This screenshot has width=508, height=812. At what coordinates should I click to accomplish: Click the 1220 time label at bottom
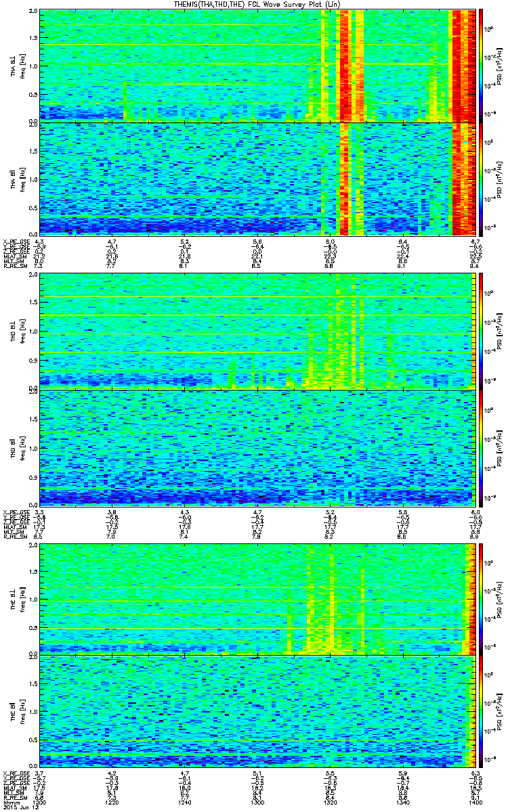tap(112, 801)
